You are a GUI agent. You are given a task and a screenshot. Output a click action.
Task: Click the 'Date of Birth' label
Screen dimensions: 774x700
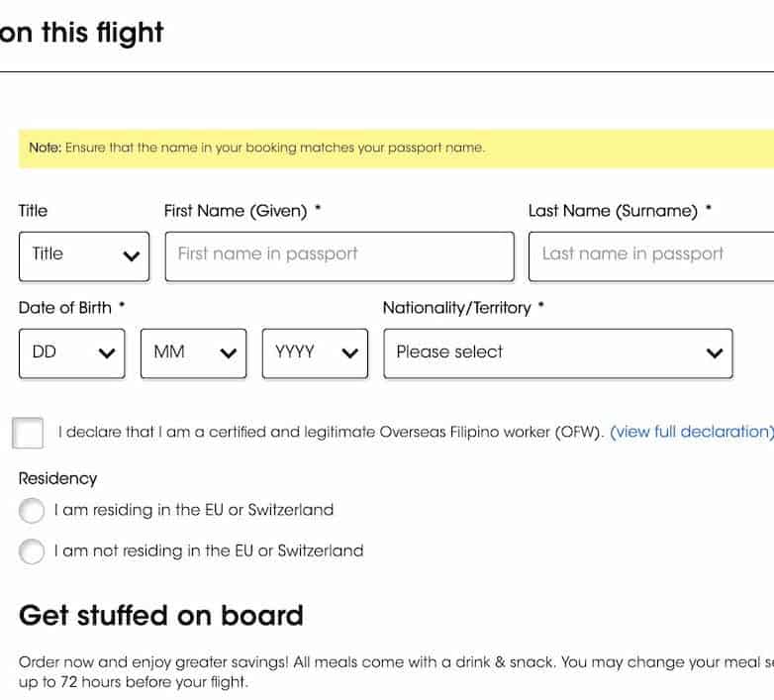tap(65, 308)
